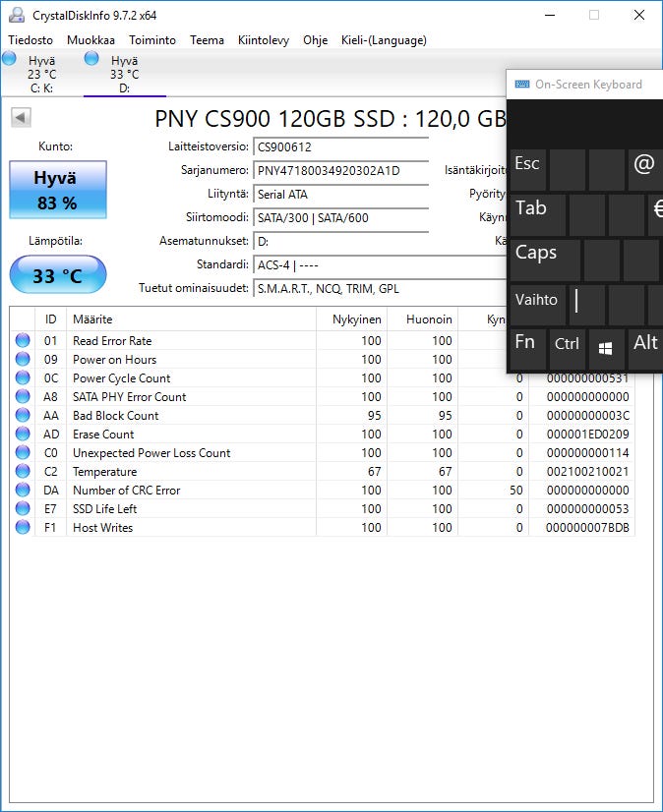Click the Nykyinen column header
Screen dimensions: 663x812
tap(352, 319)
